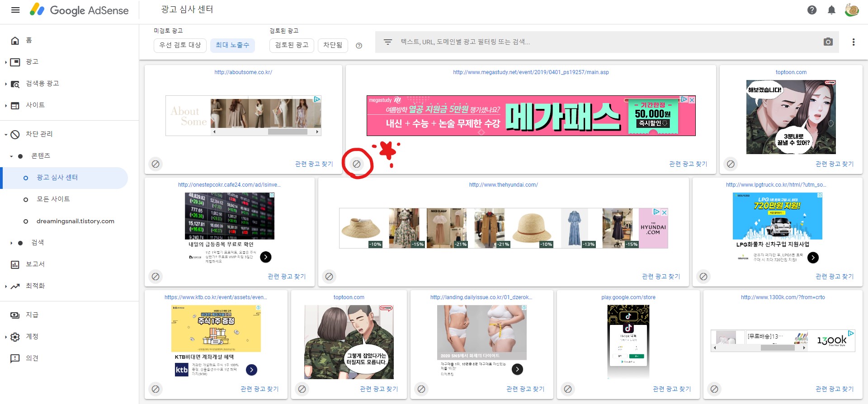
Task: Open the http://www.thehyundai.com/ URL link
Action: (x=504, y=185)
